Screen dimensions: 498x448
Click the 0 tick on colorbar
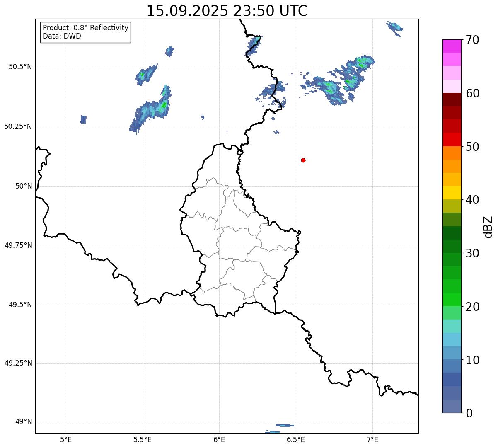[x=469, y=413]
